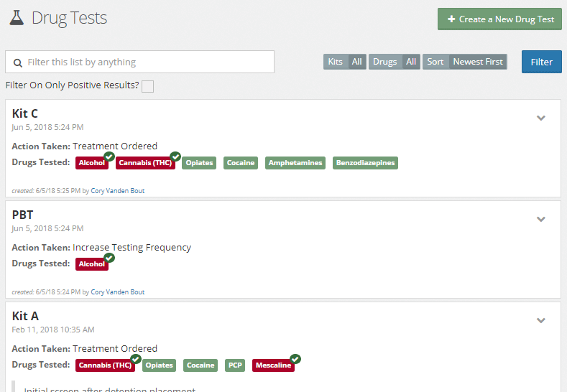This screenshot has width=567, height=392.
Task: Click the plus icon on Create a New Drug Test
Action: point(451,19)
